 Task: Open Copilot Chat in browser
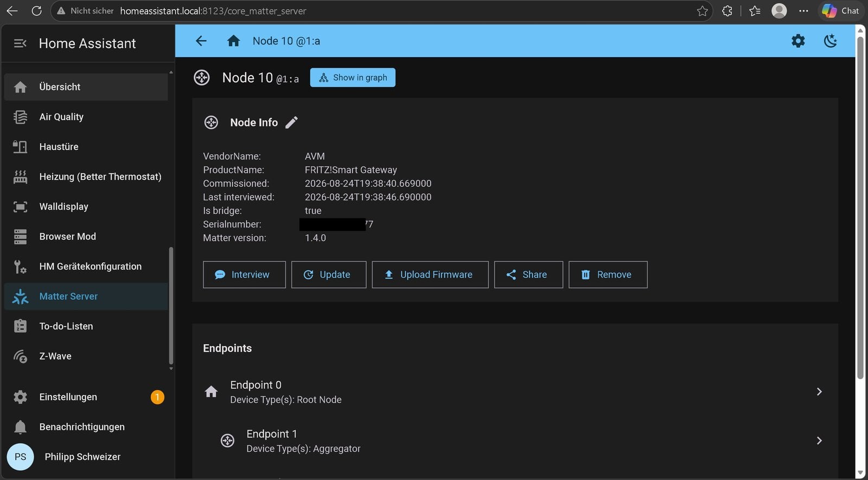tap(840, 11)
